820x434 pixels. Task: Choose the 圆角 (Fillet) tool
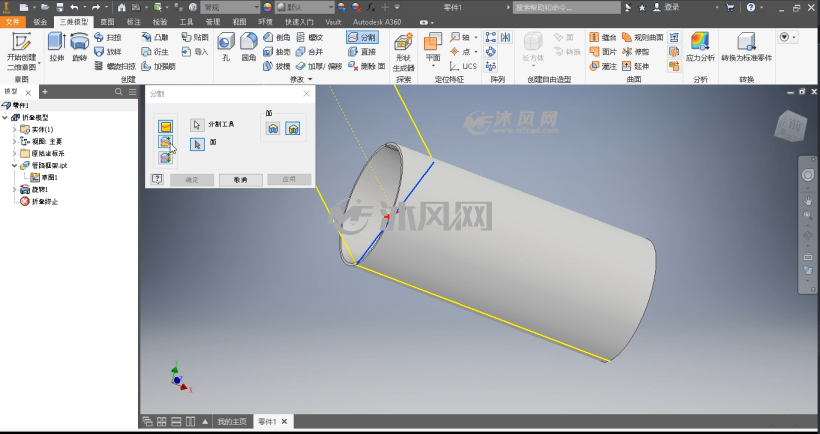point(248,47)
